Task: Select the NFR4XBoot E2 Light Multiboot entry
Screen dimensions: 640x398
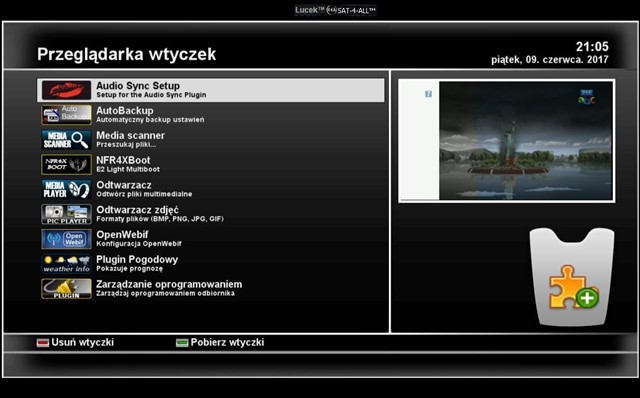Action: pos(128,165)
